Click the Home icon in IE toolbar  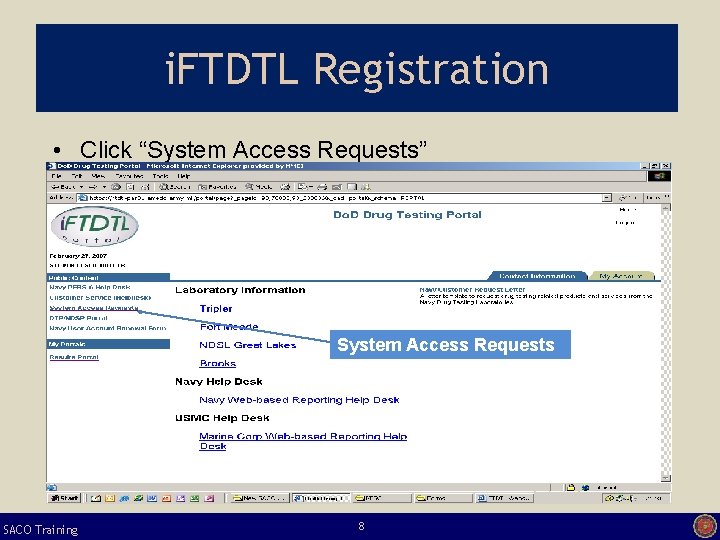click(145, 187)
